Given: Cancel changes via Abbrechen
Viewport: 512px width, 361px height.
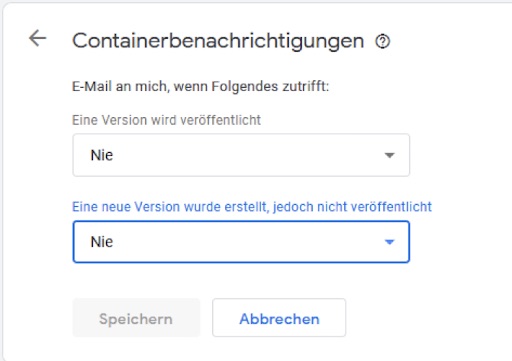Looking at the screenshot, I should pos(279,318).
